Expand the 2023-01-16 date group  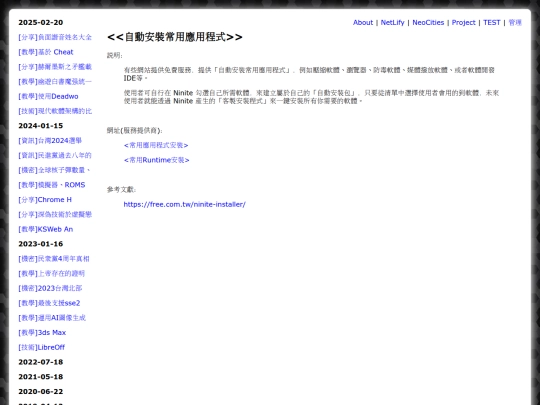tap(41, 244)
